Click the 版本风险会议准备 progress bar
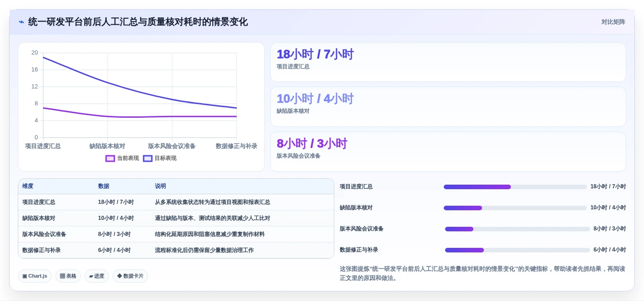 coord(517,229)
